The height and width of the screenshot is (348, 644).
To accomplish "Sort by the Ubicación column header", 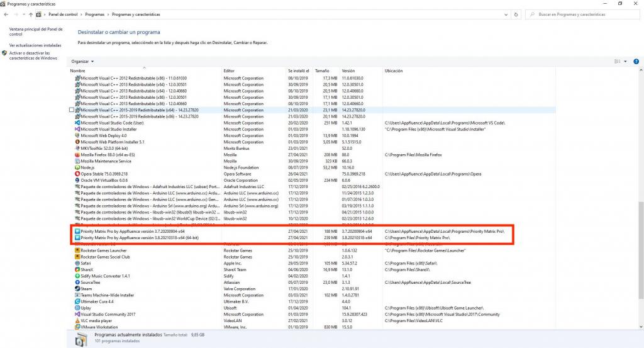I will (394, 71).
